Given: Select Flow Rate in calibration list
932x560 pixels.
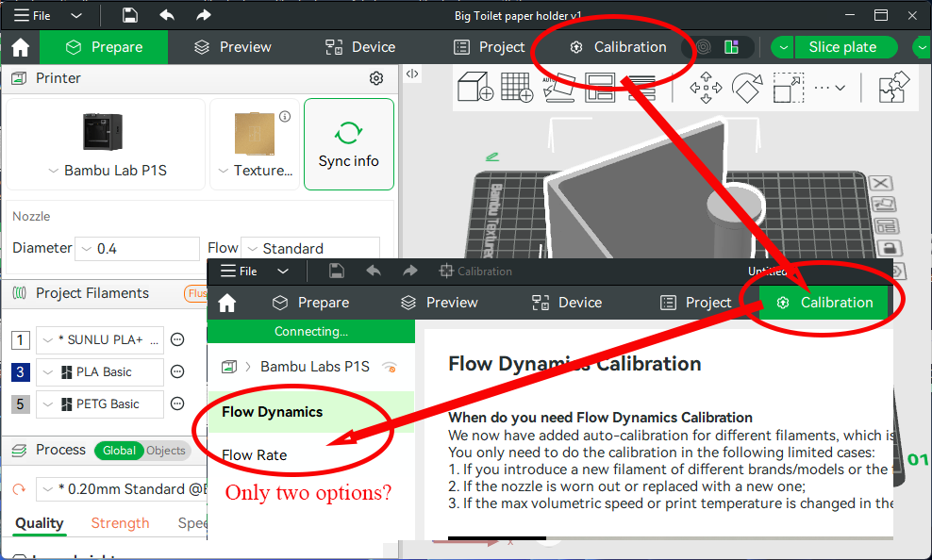Looking at the screenshot, I should [255, 455].
